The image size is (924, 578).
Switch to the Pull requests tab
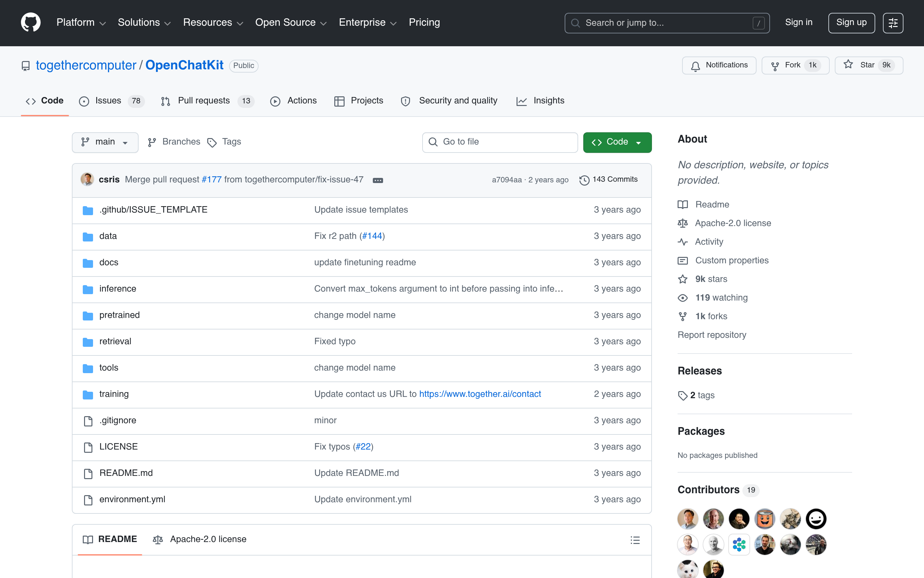point(207,101)
